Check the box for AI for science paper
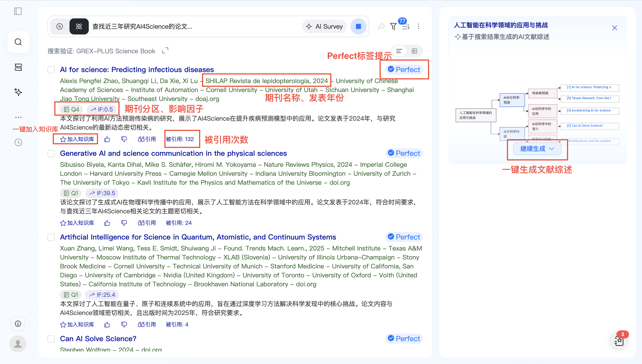642x364 pixels. coord(51,70)
